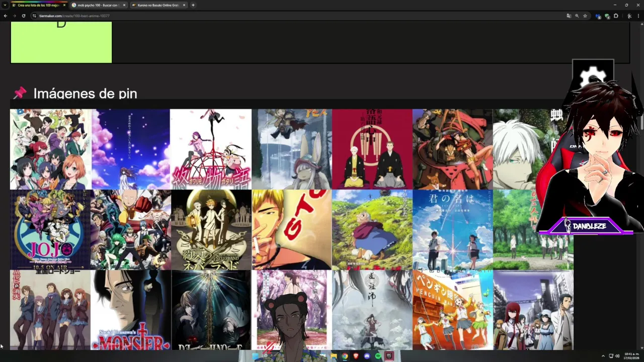Open the zoom magnifier in address bar
The height and width of the screenshot is (362, 644).
click(x=577, y=16)
